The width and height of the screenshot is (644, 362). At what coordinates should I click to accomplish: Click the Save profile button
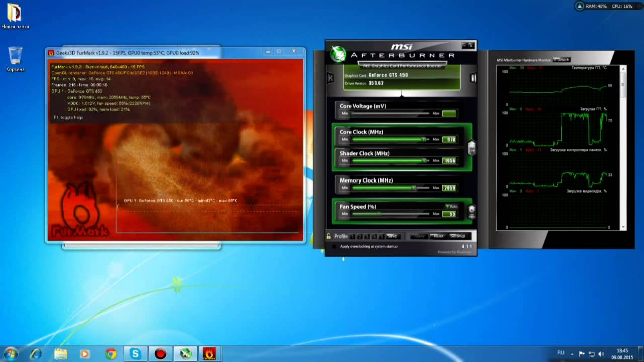392,236
